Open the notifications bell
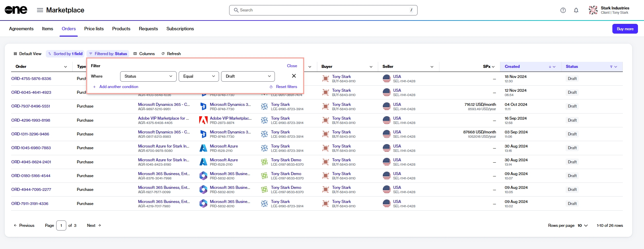This screenshot has height=249, width=644. 576,10
